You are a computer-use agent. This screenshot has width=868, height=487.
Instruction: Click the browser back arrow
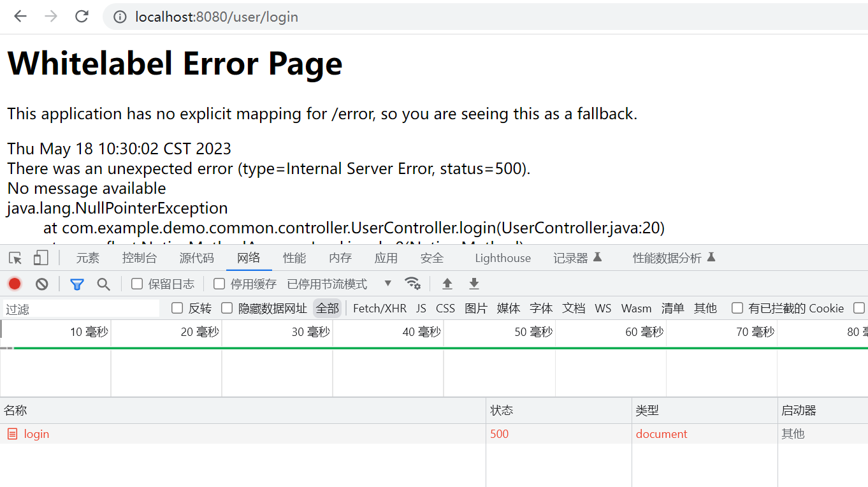pyautogui.click(x=20, y=17)
